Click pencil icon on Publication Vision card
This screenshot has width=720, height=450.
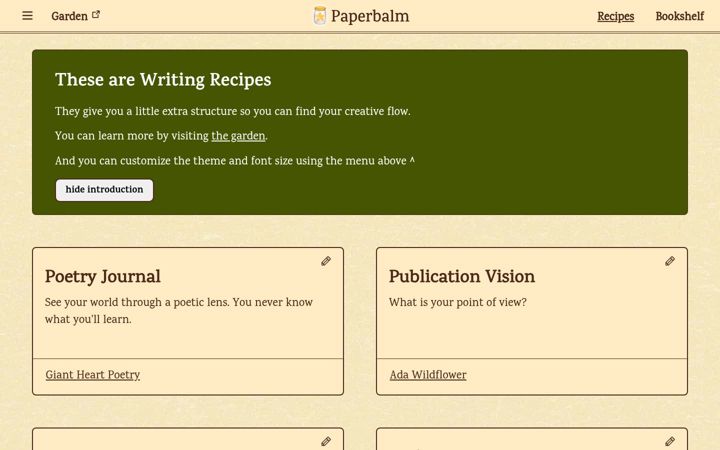point(669,261)
